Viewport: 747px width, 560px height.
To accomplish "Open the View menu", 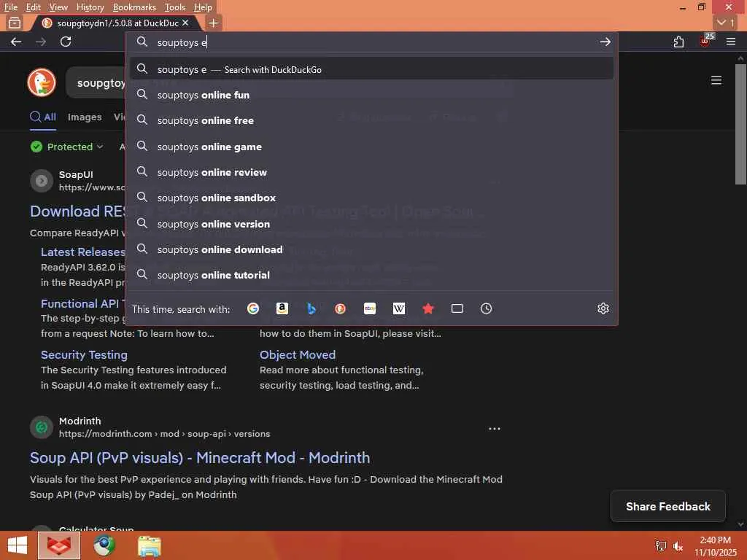I will tap(58, 7).
